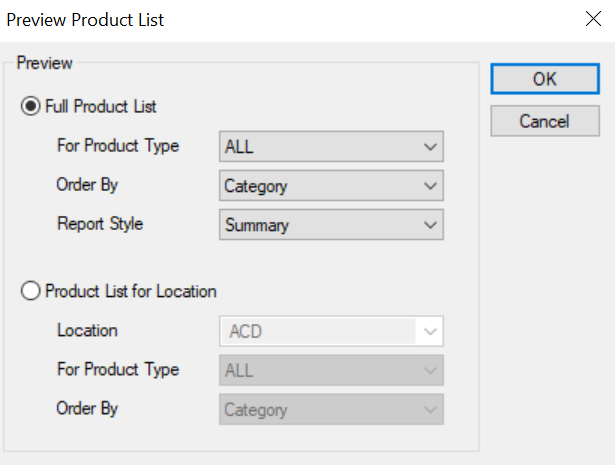Click the disabled For Product Type dropdown under Location
The width and height of the screenshot is (615, 465).
tap(331, 370)
